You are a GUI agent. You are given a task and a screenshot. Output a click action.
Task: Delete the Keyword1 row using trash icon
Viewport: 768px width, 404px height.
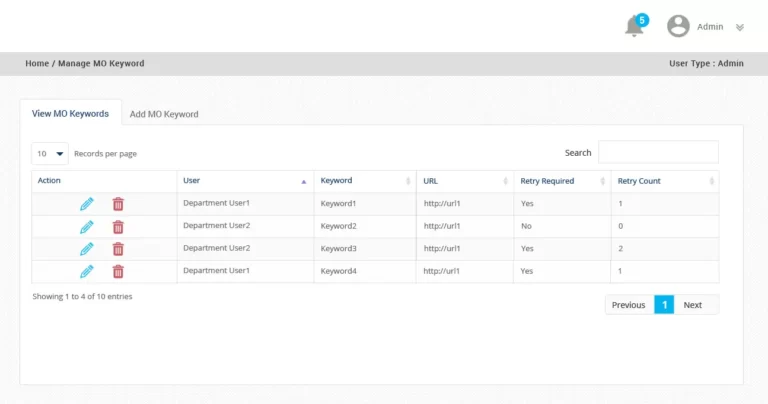(118, 204)
